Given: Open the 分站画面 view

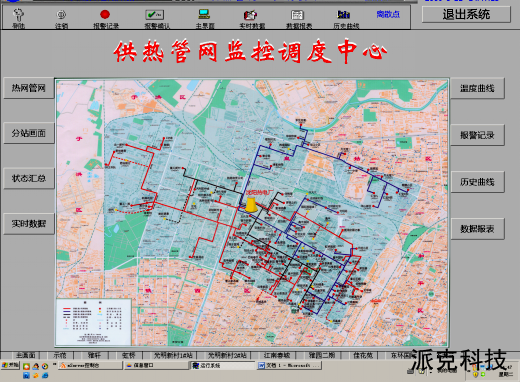Looking at the screenshot, I should pos(29,133).
